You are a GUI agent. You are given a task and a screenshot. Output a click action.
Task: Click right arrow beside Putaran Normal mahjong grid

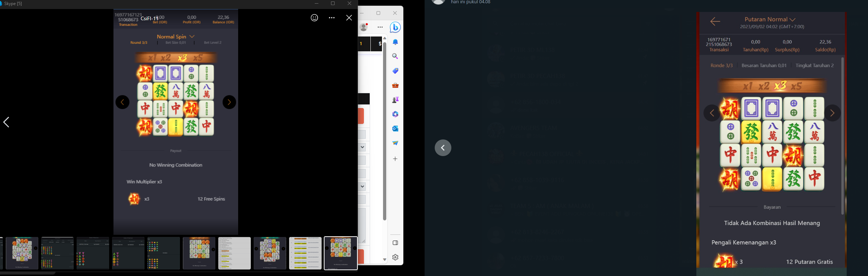pyautogui.click(x=833, y=113)
